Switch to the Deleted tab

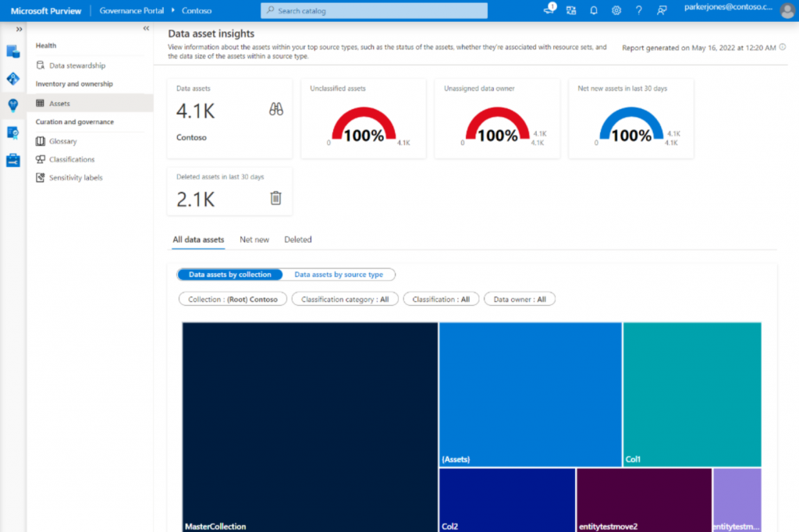(297, 239)
